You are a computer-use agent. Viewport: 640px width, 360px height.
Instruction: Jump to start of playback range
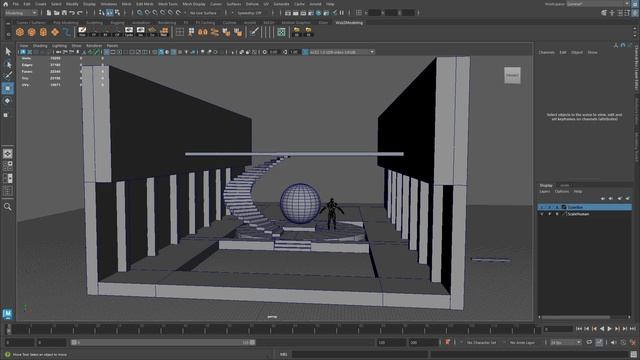pos(579,329)
